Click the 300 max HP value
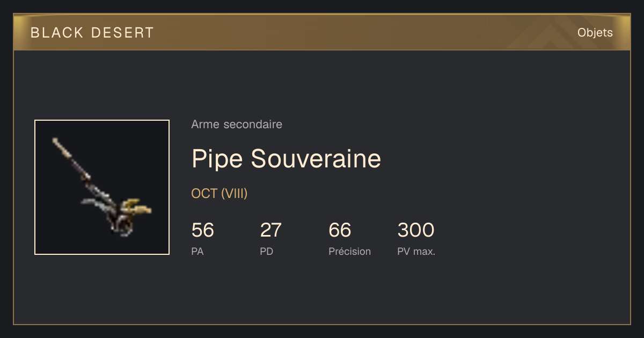The image size is (644, 338). click(416, 230)
